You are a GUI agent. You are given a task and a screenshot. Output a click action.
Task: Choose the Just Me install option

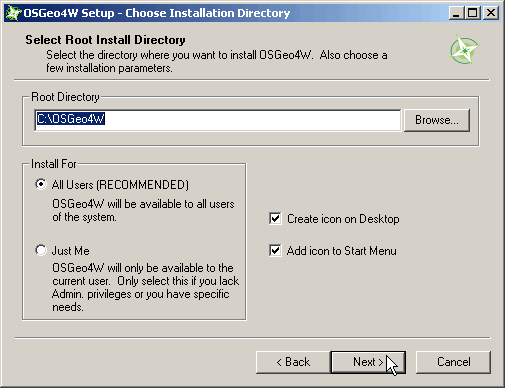click(x=41, y=250)
